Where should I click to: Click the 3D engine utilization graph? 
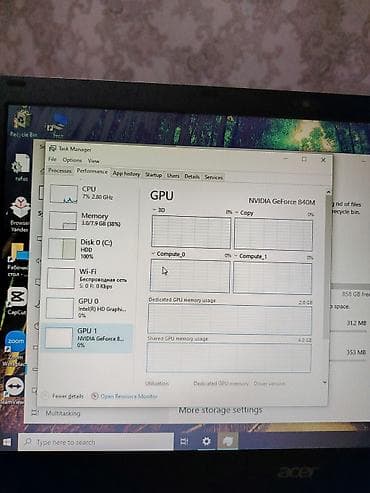pyautogui.click(x=191, y=232)
